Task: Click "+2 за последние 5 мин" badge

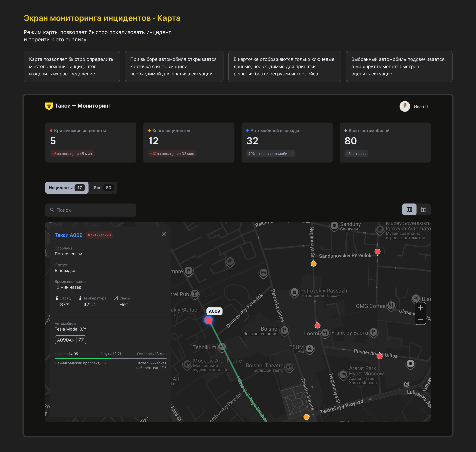Action: pos(72,154)
